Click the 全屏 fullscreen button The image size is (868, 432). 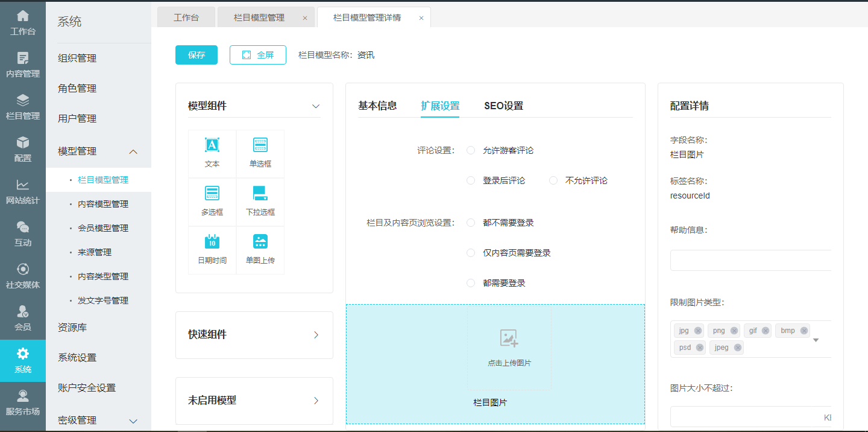(x=258, y=55)
